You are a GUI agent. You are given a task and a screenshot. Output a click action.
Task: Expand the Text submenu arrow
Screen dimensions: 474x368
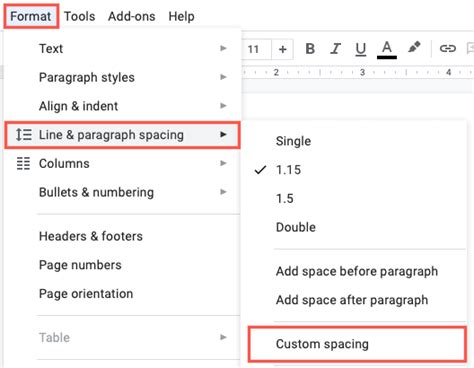click(x=223, y=48)
